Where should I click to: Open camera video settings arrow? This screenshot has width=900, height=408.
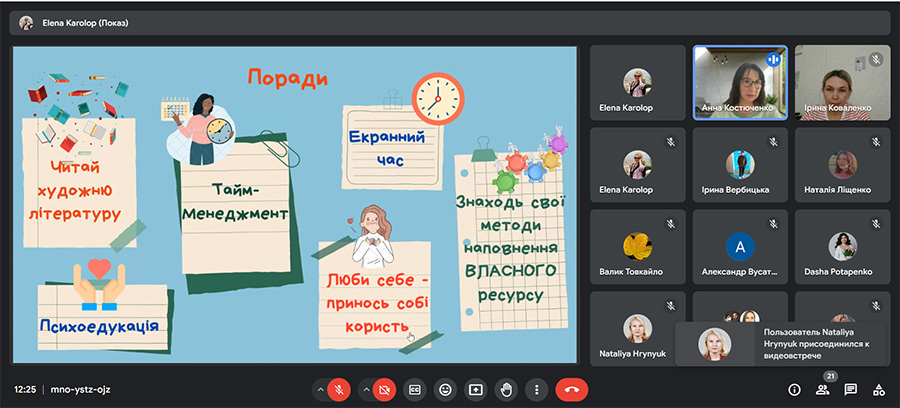(x=366, y=390)
